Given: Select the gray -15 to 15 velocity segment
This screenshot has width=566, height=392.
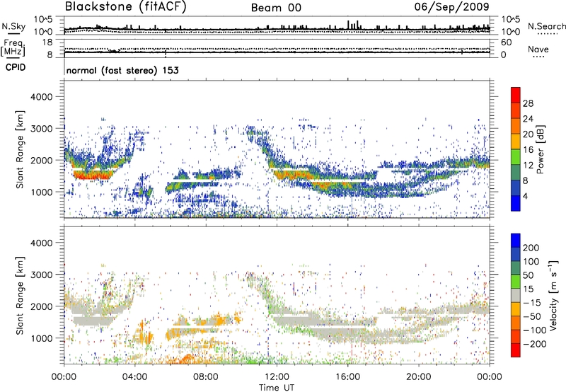Looking at the screenshot, I should click(x=516, y=295).
